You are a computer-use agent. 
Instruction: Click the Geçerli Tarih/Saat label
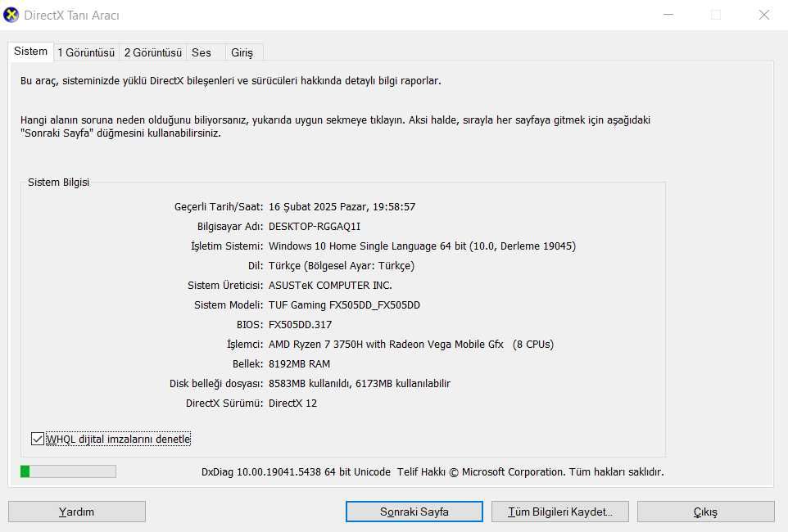pyautogui.click(x=218, y=206)
